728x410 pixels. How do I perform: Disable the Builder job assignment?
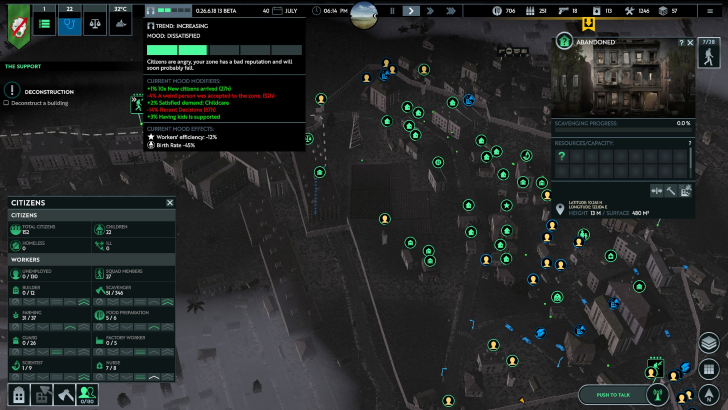coord(15,302)
